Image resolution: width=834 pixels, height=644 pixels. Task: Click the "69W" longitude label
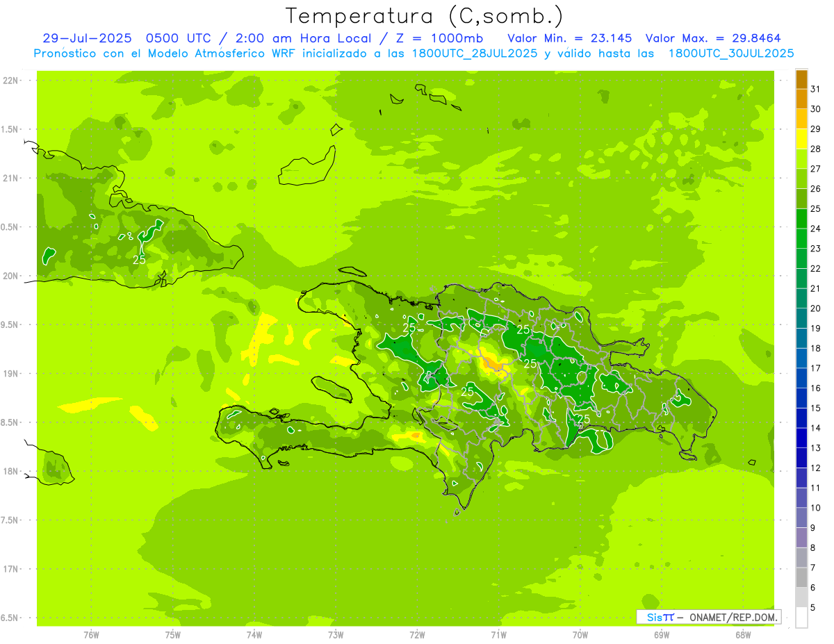pyautogui.click(x=662, y=635)
